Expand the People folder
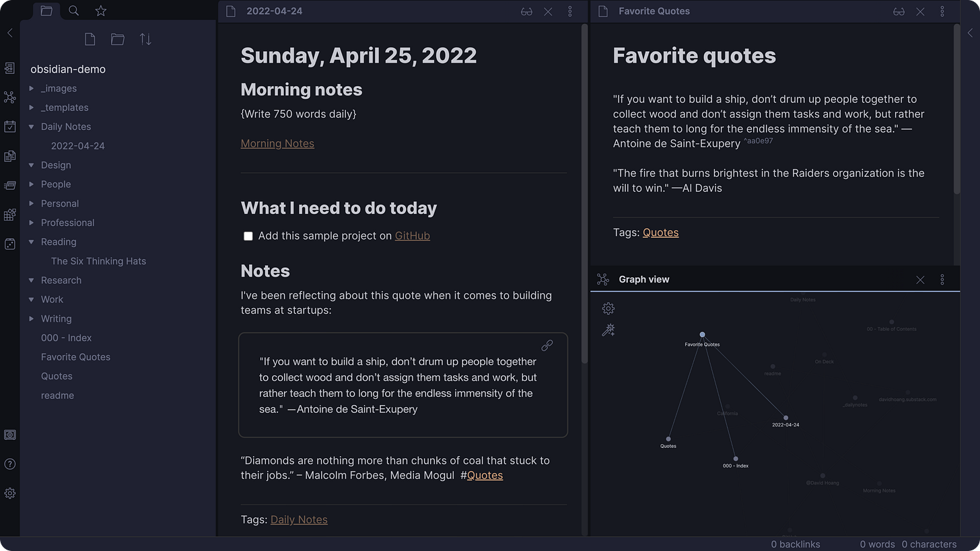 [x=30, y=184]
